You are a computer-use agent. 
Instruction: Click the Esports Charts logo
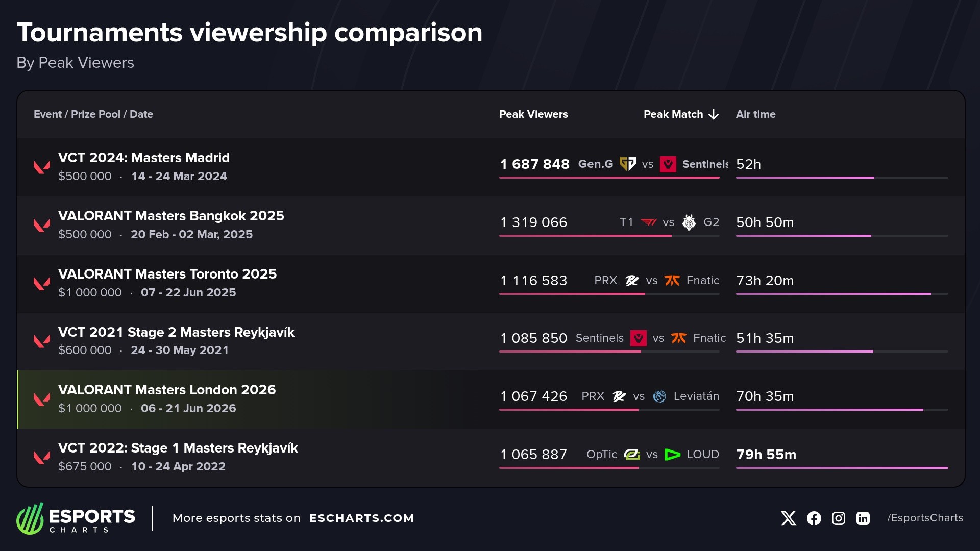(x=76, y=518)
